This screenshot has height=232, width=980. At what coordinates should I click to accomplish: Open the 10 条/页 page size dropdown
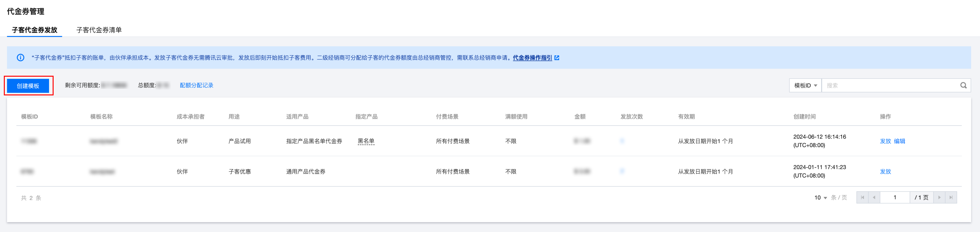click(821, 197)
